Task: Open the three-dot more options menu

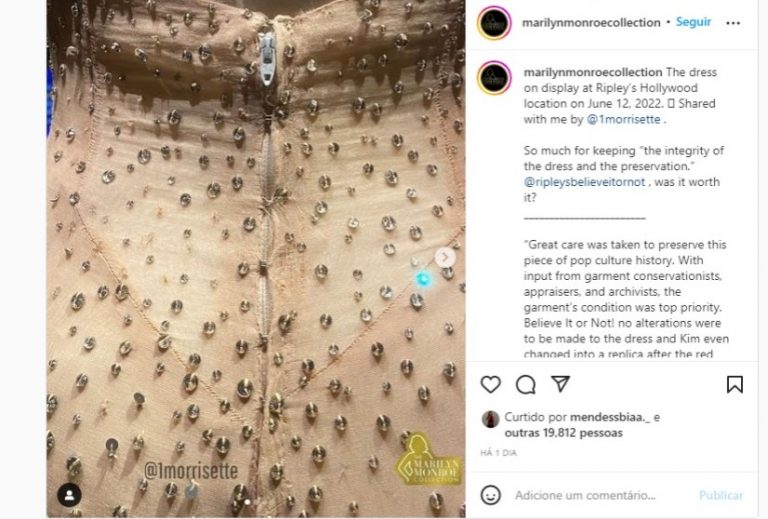Action: point(733,23)
